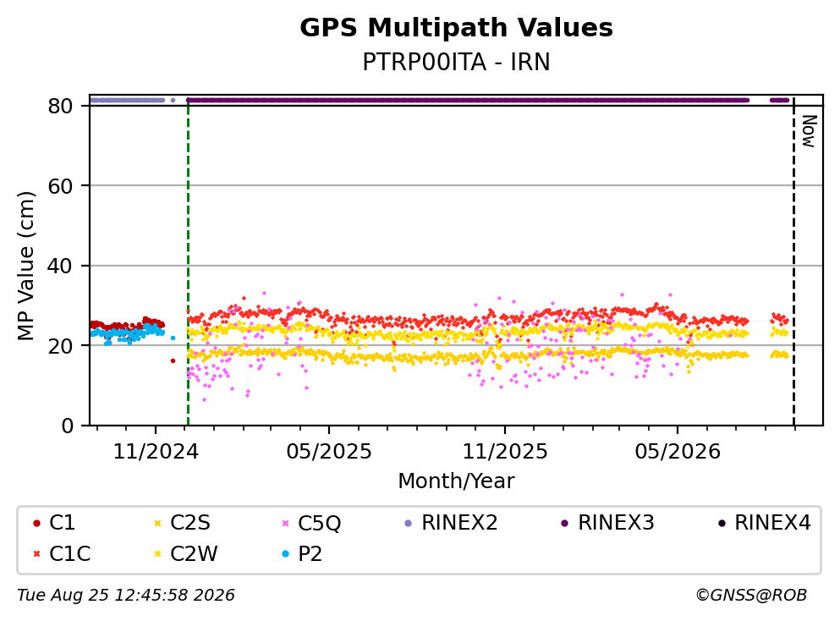
Task: Click the chart title GPS Multipath Values
Action: (x=457, y=27)
